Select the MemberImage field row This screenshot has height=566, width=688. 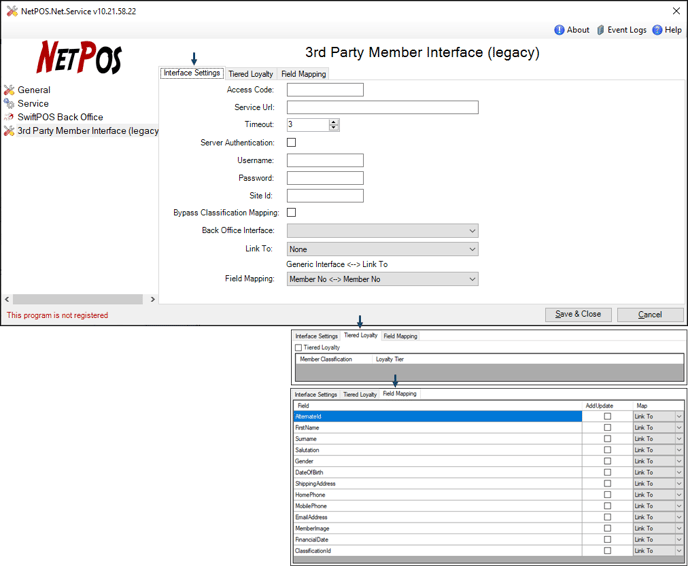(438, 528)
